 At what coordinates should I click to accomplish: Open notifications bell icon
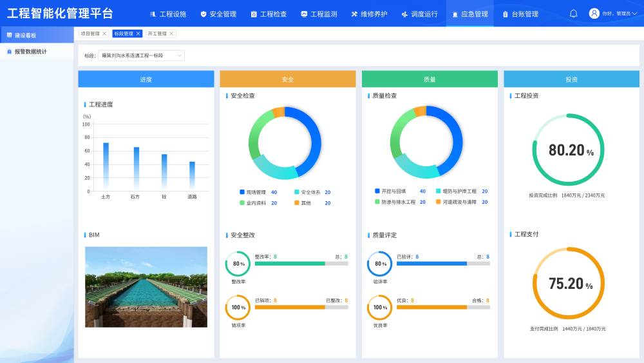click(x=573, y=14)
